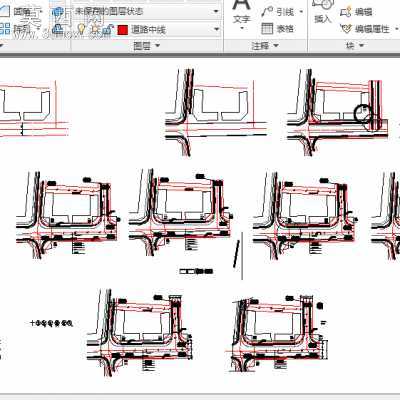Select the short diagonal black line segment
Image resolution: width=400 pixels, height=400 pixels.
236,254
